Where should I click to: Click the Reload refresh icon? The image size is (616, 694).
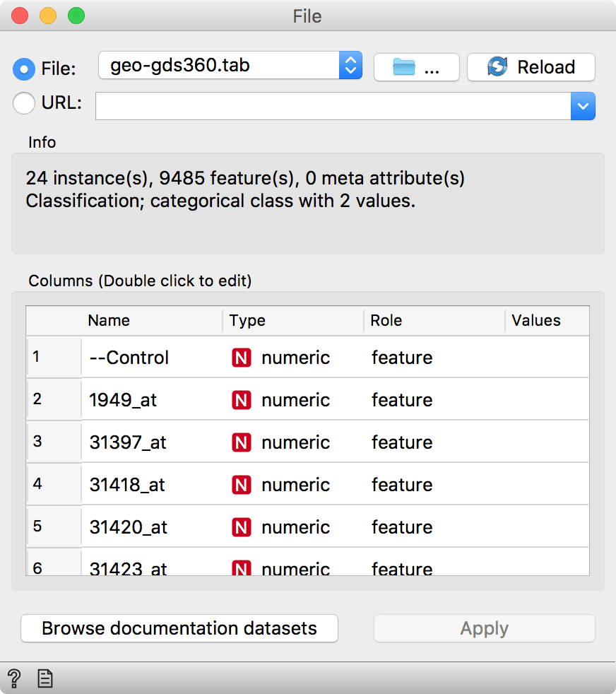point(498,67)
